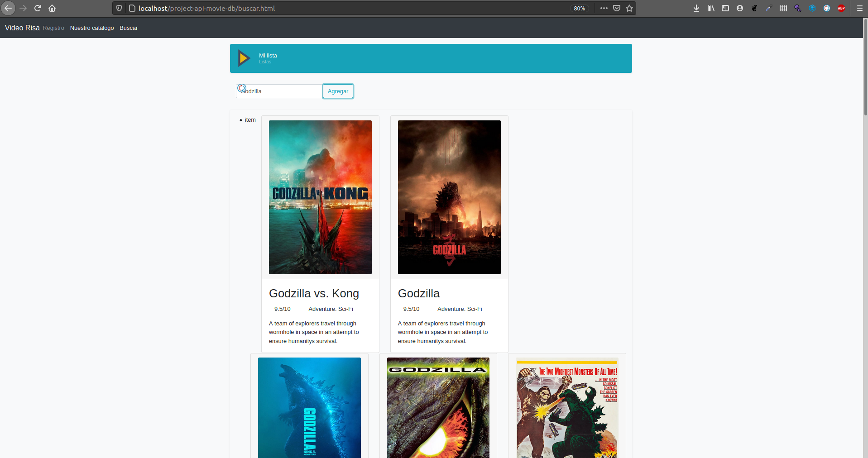This screenshot has width=868, height=458.
Task: Open Registro next to Video Risa
Action: 53,28
